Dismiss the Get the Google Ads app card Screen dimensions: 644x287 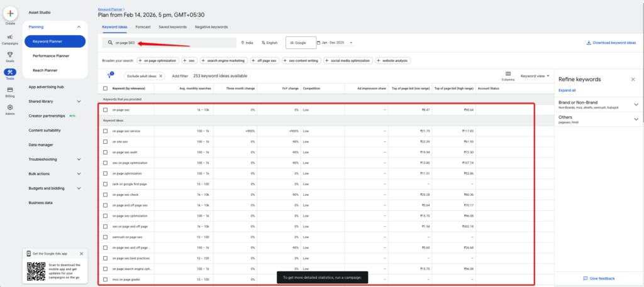[81, 254]
